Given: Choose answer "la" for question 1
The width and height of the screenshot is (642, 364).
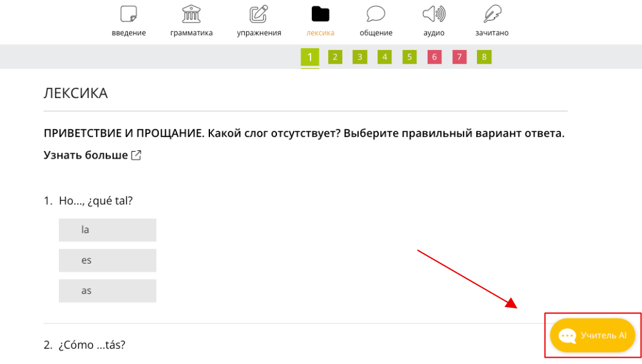Looking at the screenshot, I should (x=108, y=230).
